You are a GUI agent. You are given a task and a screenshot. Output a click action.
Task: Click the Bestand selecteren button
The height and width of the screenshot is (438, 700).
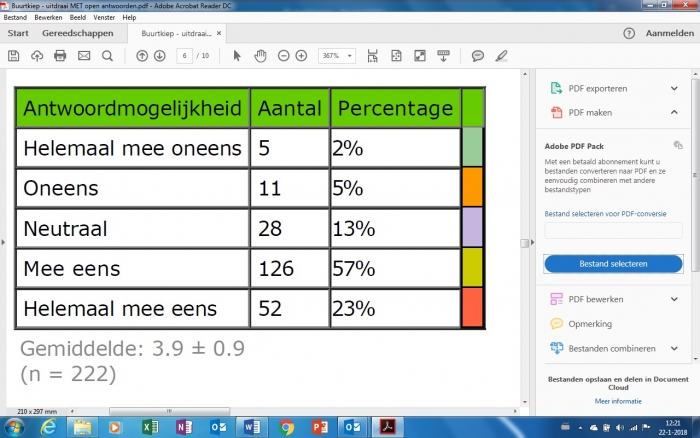point(613,263)
